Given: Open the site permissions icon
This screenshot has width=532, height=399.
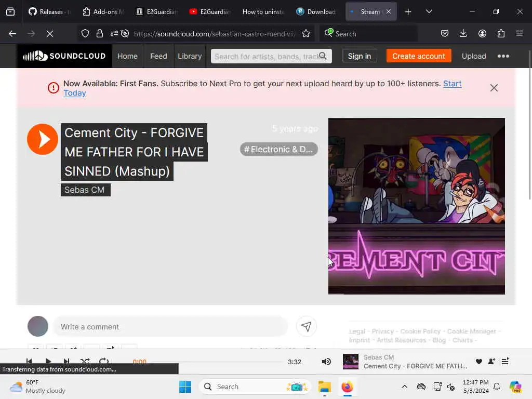Looking at the screenshot, I should (114, 33).
